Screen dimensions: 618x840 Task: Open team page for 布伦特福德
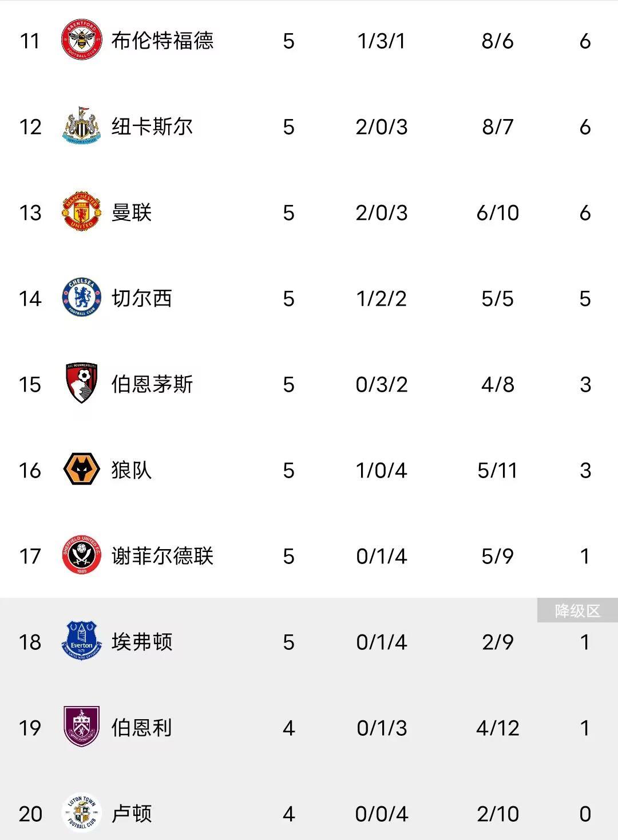[163, 41]
